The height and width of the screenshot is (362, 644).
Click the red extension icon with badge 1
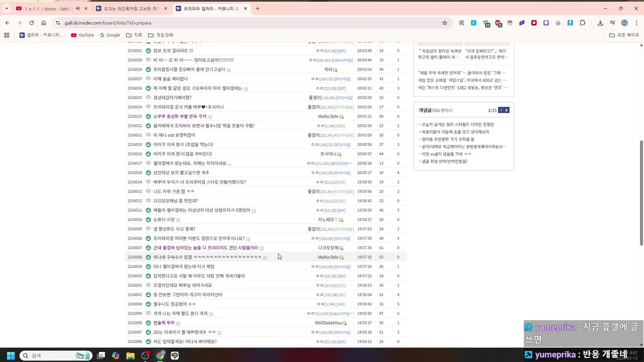[498, 23]
